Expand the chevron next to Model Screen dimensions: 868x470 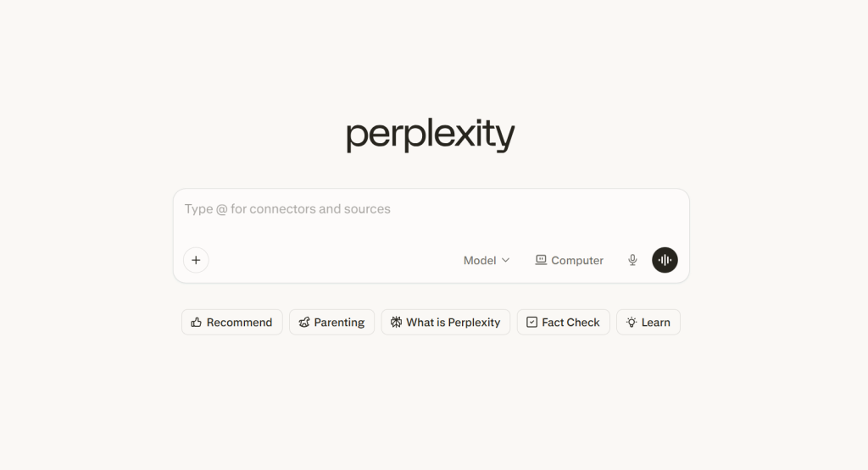tap(506, 260)
